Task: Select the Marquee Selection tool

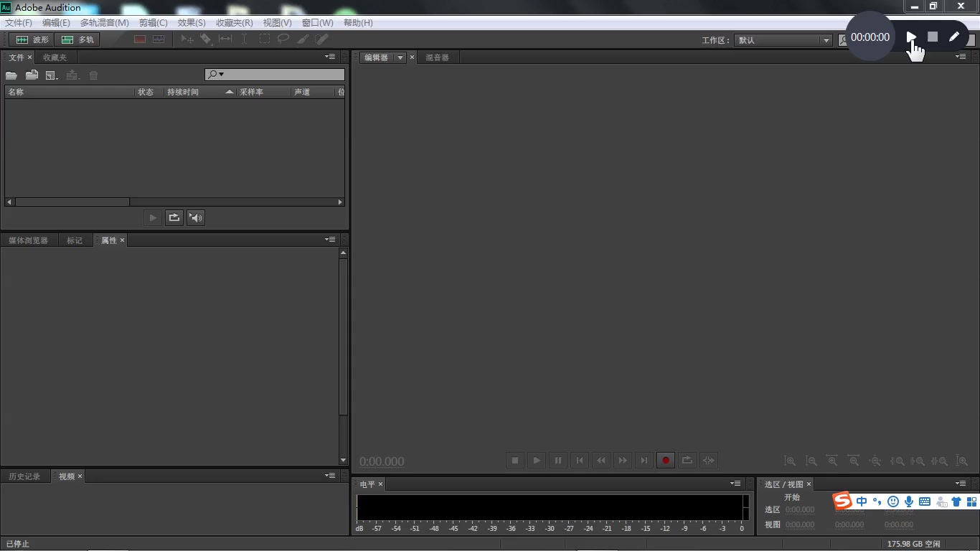Action: point(265,39)
